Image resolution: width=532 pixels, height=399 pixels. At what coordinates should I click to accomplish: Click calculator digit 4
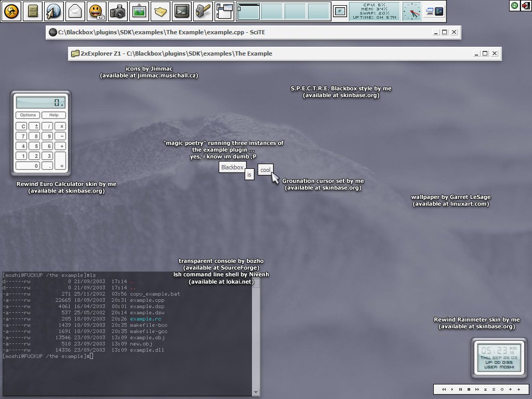22,146
